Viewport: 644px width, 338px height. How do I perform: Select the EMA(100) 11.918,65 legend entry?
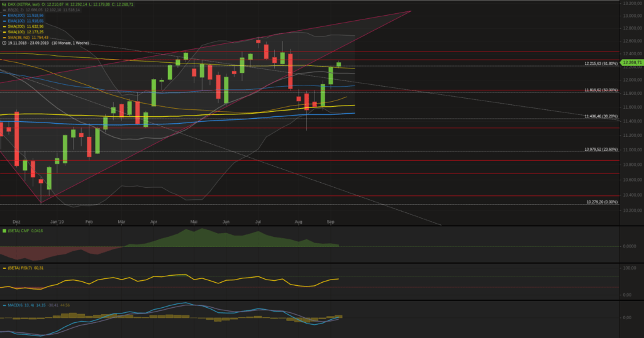25,21
